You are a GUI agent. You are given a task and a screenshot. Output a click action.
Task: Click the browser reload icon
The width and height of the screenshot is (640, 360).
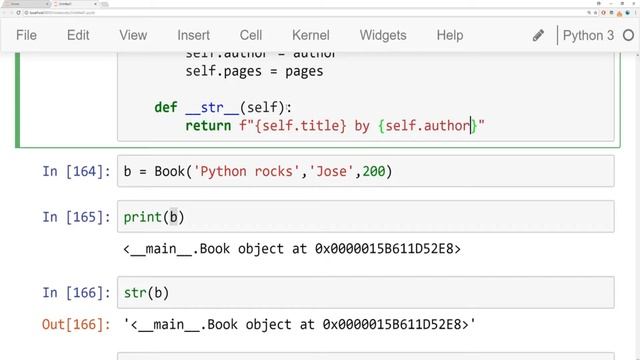click(x=18, y=13)
